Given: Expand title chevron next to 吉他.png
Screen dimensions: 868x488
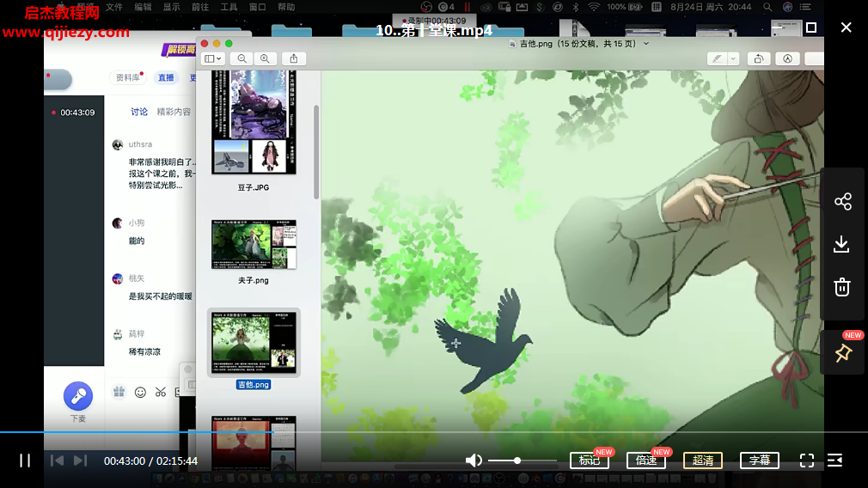Looking at the screenshot, I should click(646, 44).
